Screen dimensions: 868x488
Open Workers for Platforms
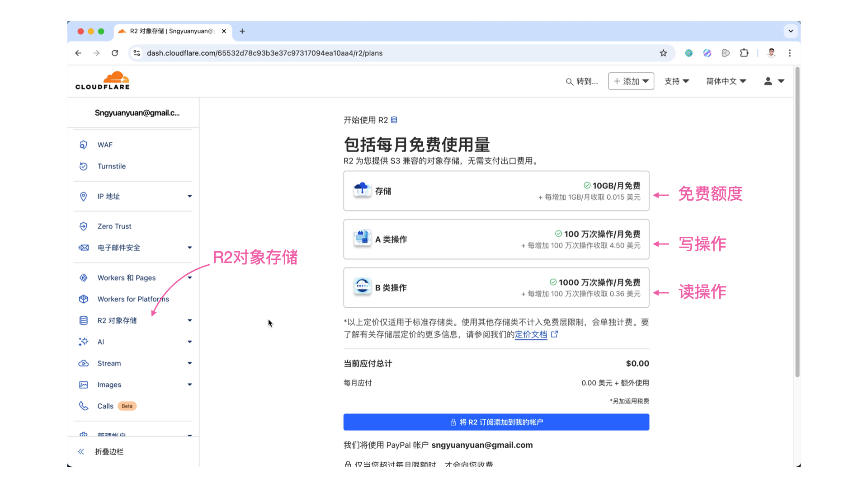coord(133,299)
